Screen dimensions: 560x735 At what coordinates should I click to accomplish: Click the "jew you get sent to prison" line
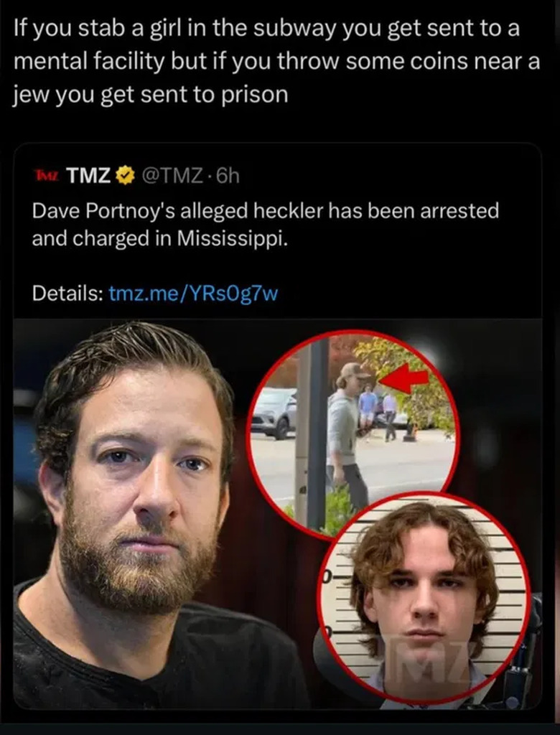point(151,95)
